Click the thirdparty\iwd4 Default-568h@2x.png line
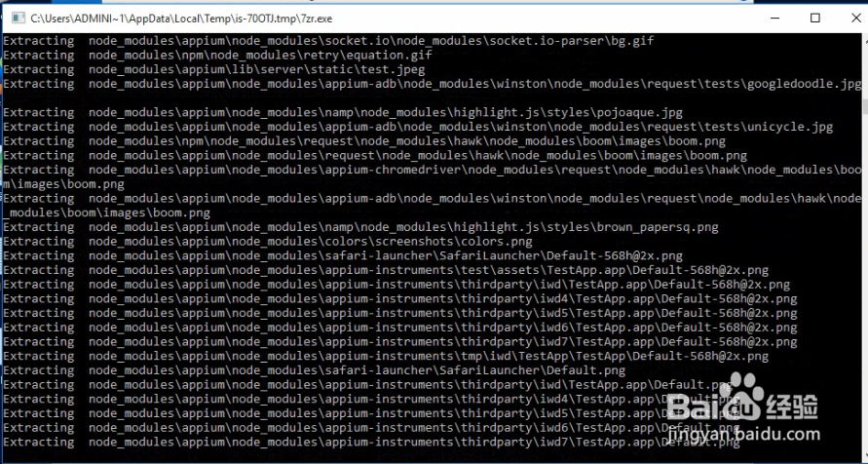Screen dimensions: 868x464 (x=400, y=299)
